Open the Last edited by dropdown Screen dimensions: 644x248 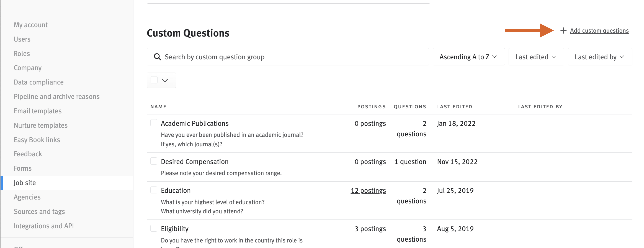(x=600, y=57)
